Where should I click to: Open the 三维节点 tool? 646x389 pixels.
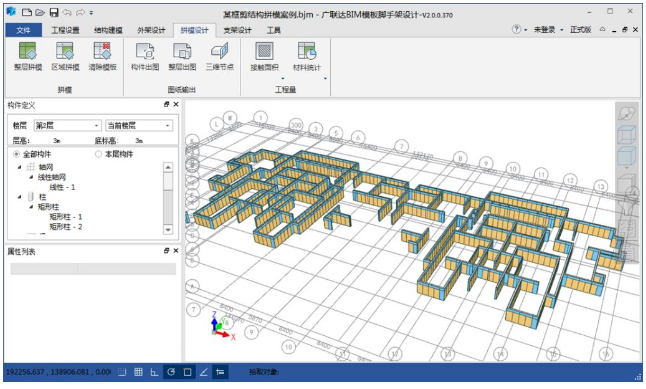[x=220, y=51]
